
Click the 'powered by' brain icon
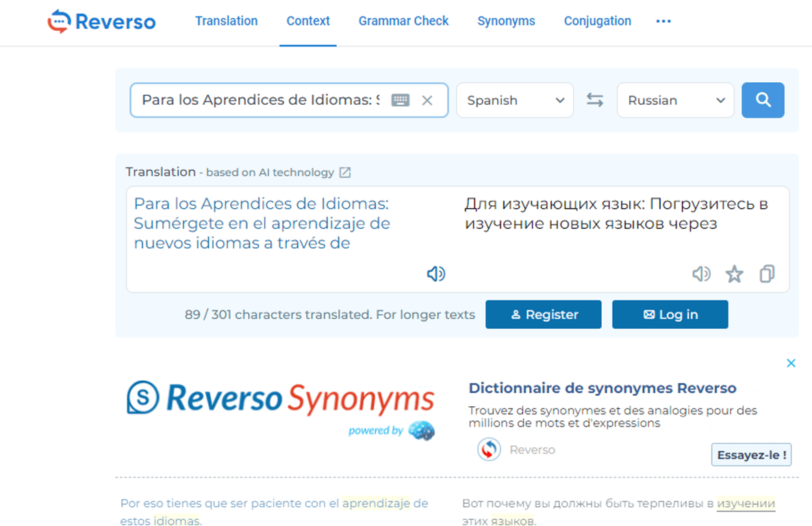click(422, 431)
